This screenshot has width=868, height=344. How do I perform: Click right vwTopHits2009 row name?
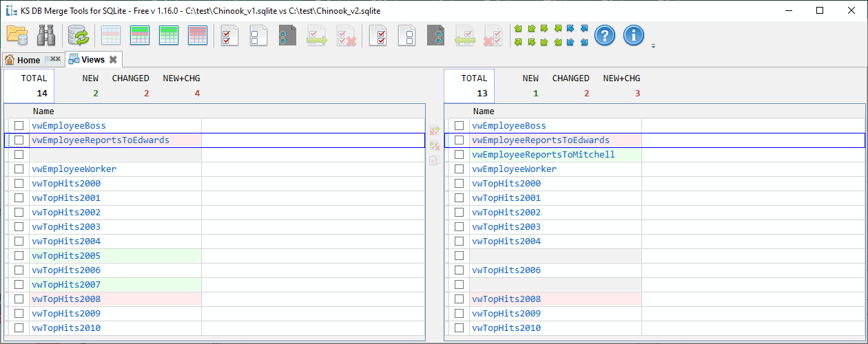click(506, 314)
